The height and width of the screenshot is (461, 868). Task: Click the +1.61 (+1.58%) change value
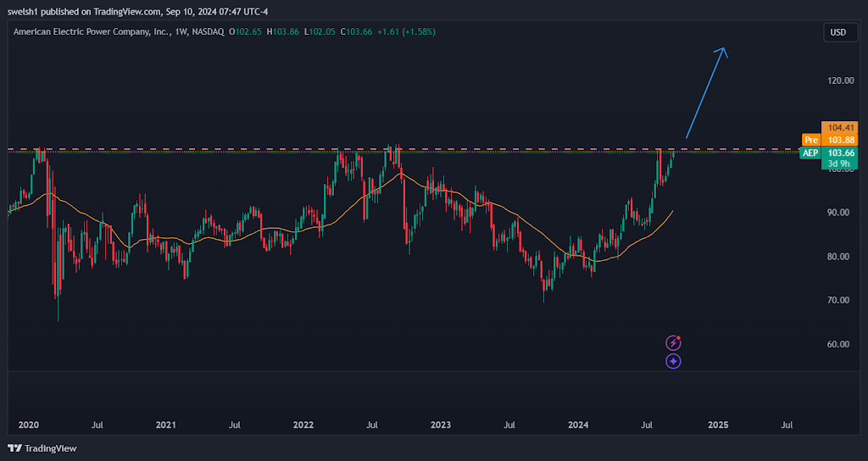(x=406, y=32)
